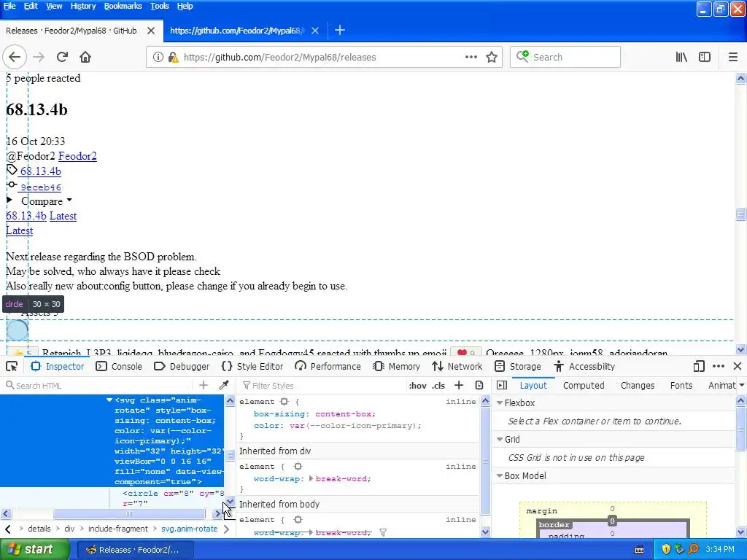This screenshot has width=747, height=560.
Task: Open a new tab with plus button
Action: (340, 31)
